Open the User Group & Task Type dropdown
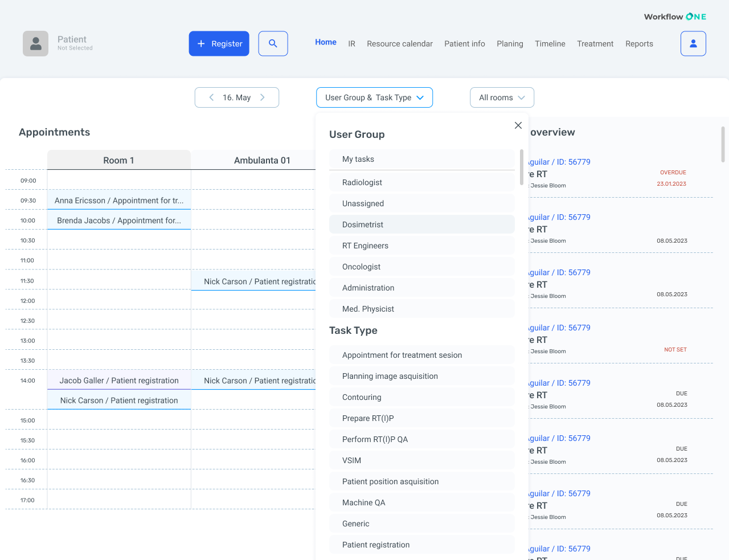Image resolution: width=729 pixels, height=560 pixels. (374, 97)
